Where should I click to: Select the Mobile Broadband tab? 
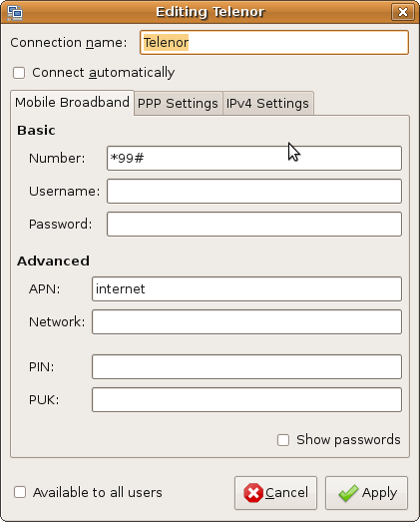point(72,103)
